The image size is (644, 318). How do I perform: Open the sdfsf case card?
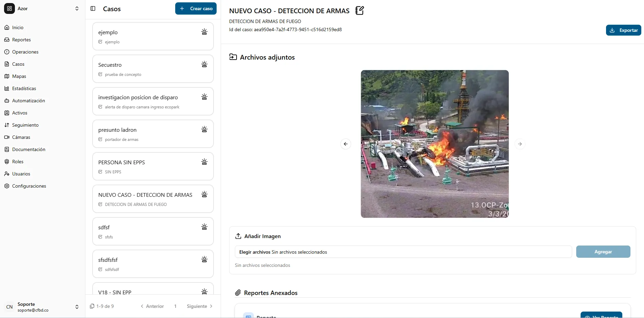pos(153,231)
